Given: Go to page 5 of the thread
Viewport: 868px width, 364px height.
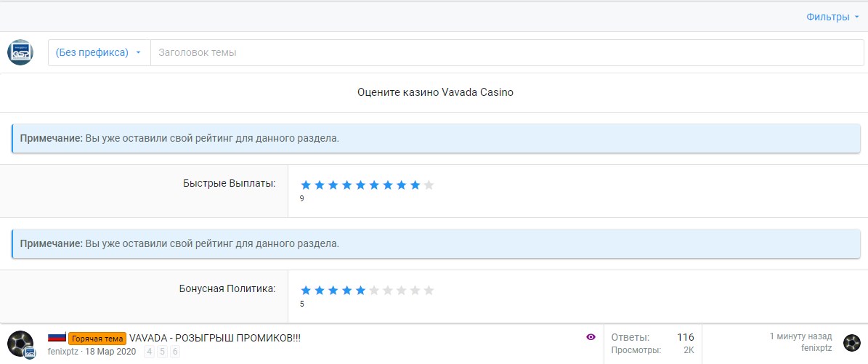Looking at the screenshot, I should (x=162, y=352).
